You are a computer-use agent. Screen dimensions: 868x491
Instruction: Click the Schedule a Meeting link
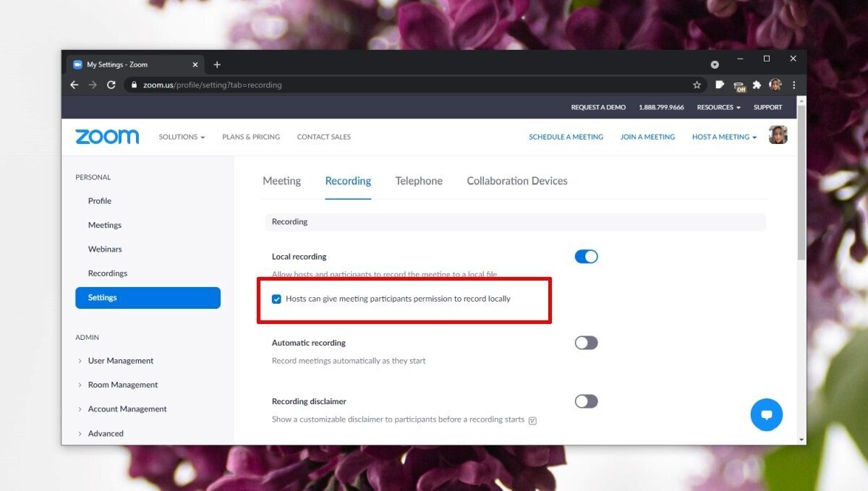tap(566, 137)
